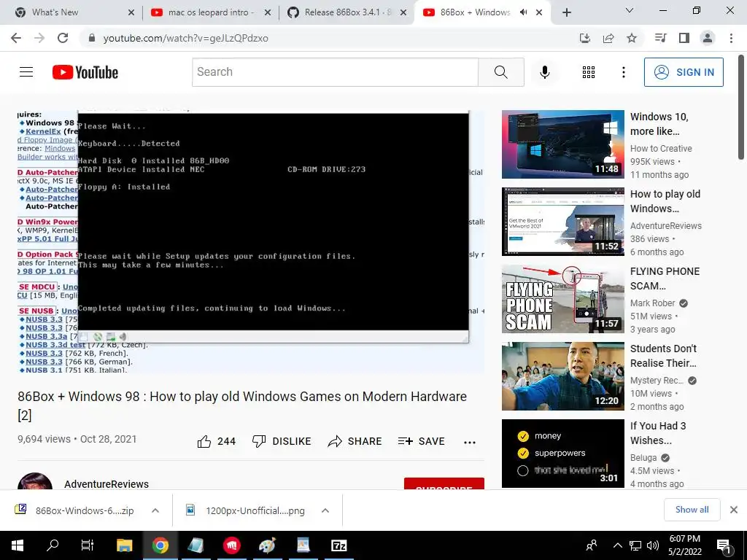Open Chrome three-dot menu
The width and height of the screenshot is (747, 560).
tap(731, 38)
